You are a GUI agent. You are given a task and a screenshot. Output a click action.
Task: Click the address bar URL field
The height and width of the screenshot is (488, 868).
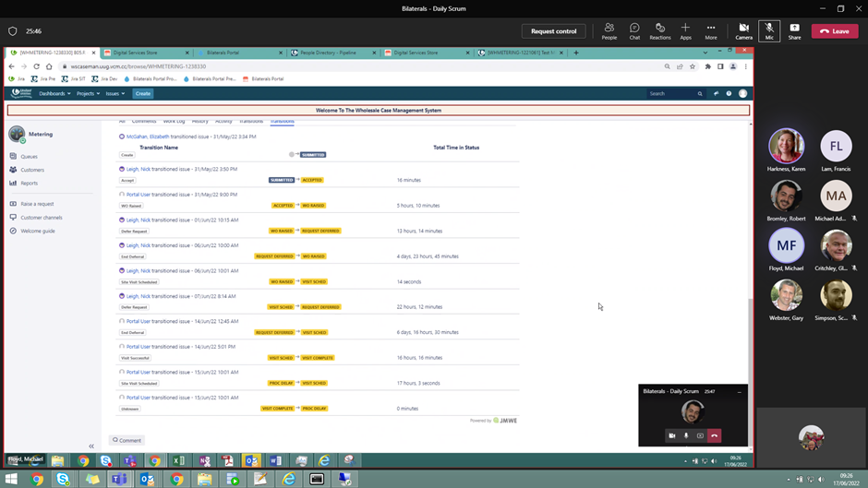pos(360,66)
